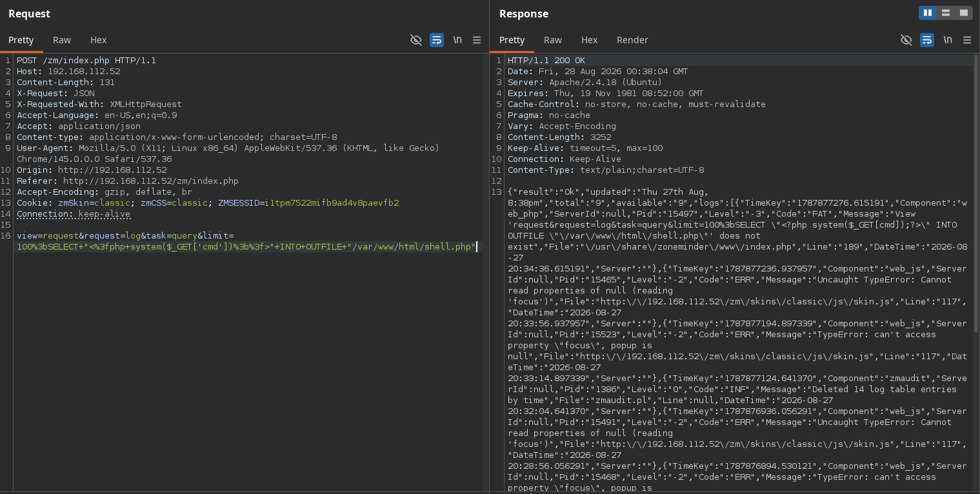Open the Response panel hamburger menu

[x=967, y=40]
